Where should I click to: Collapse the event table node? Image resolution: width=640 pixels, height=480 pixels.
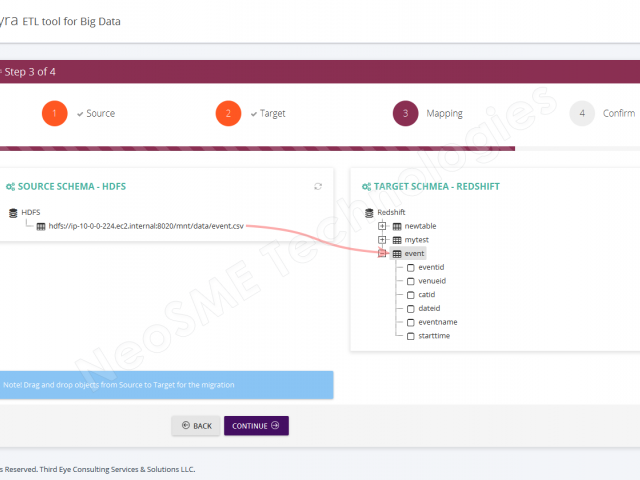click(x=382, y=254)
